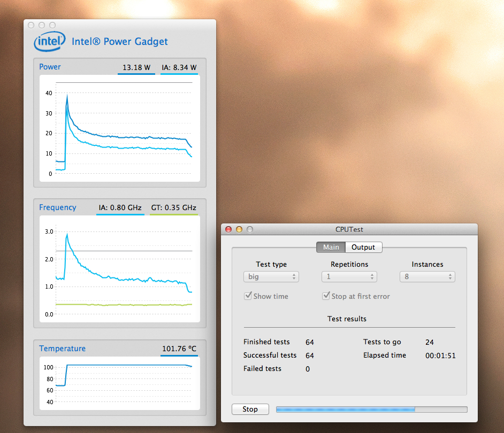504x433 pixels.
Task: Click the Failed tests label
Action: 262,368
